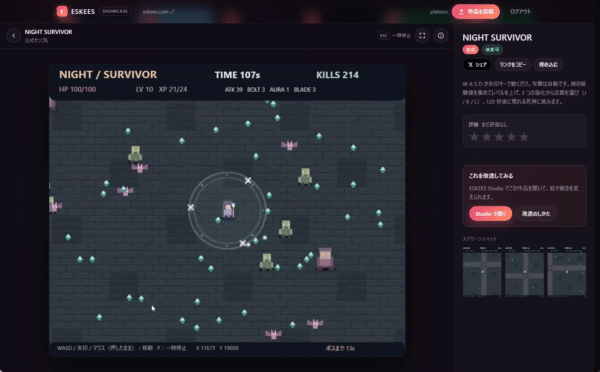Open the game in Studio with pink button
This screenshot has width=600, height=372.
click(491, 214)
